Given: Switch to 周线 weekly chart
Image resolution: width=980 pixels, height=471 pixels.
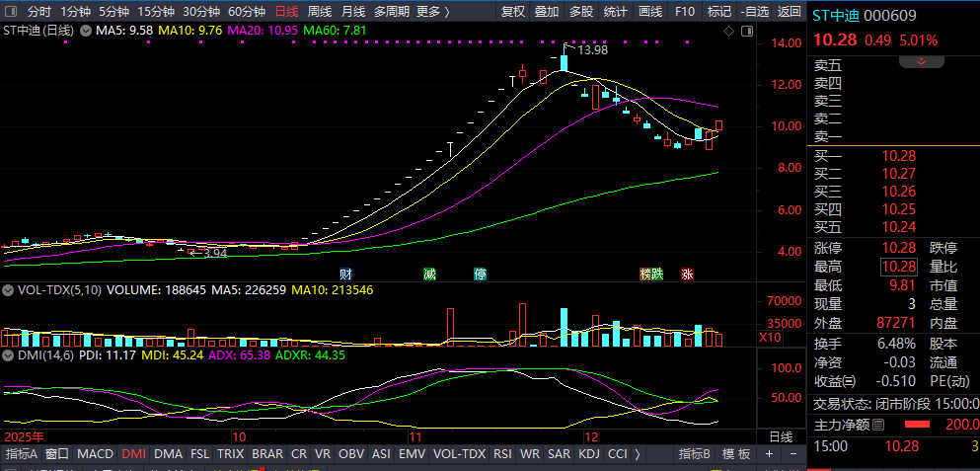Looking at the screenshot, I should (320, 11).
